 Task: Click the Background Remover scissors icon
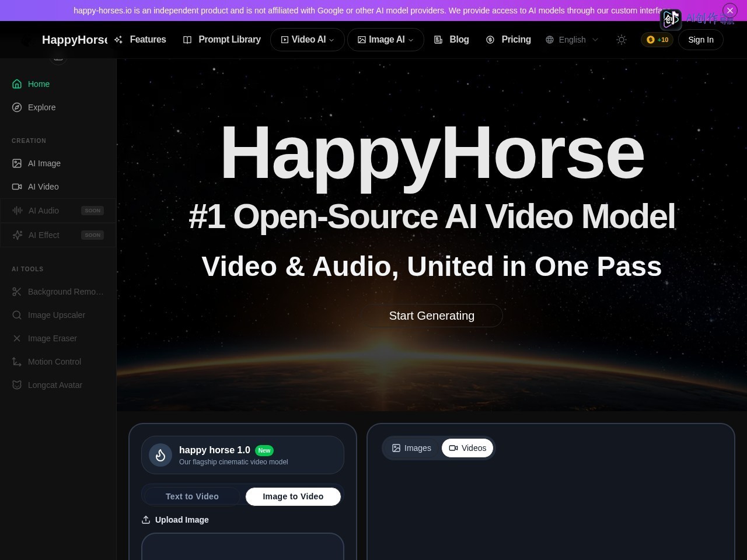point(17,292)
